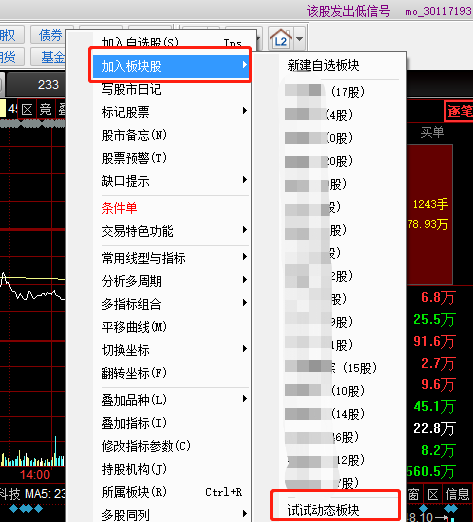Open 标记股票 submenu
473x522 pixels.
click(171, 112)
